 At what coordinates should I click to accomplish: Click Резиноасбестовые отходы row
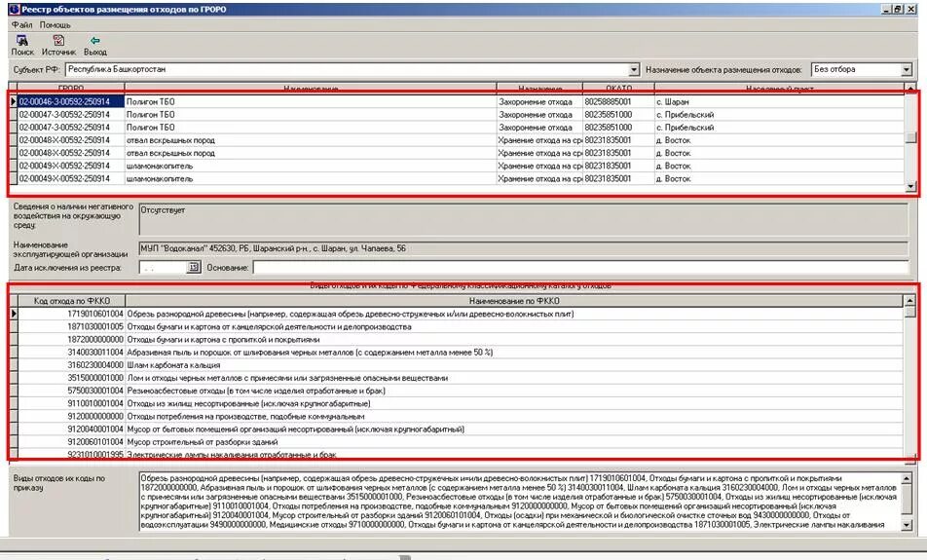coord(460,391)
